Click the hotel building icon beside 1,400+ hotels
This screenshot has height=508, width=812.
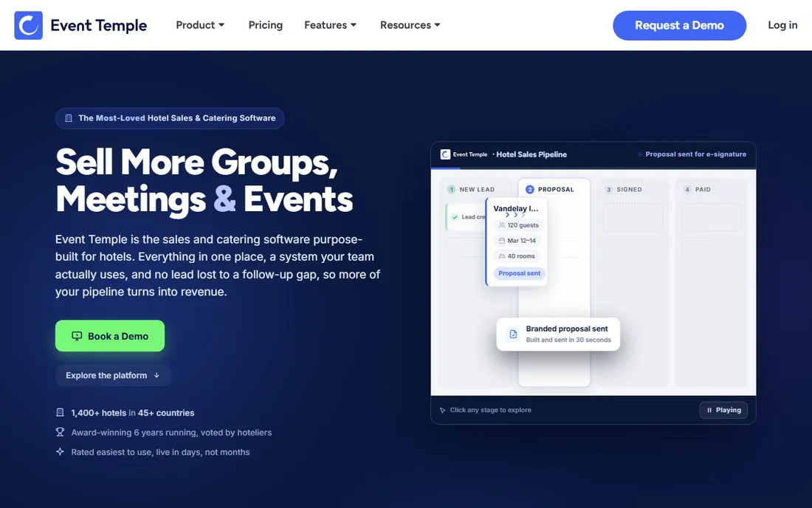[x=60, y=413]
